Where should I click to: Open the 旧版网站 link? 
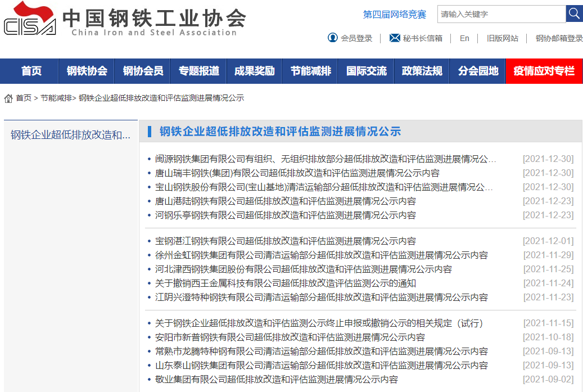click(x=502, y=38)
